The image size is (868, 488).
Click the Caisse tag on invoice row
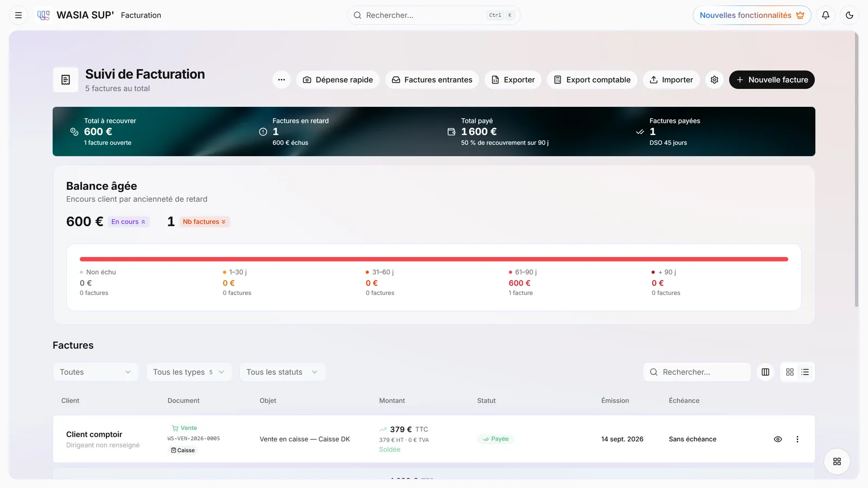point(183,451)
